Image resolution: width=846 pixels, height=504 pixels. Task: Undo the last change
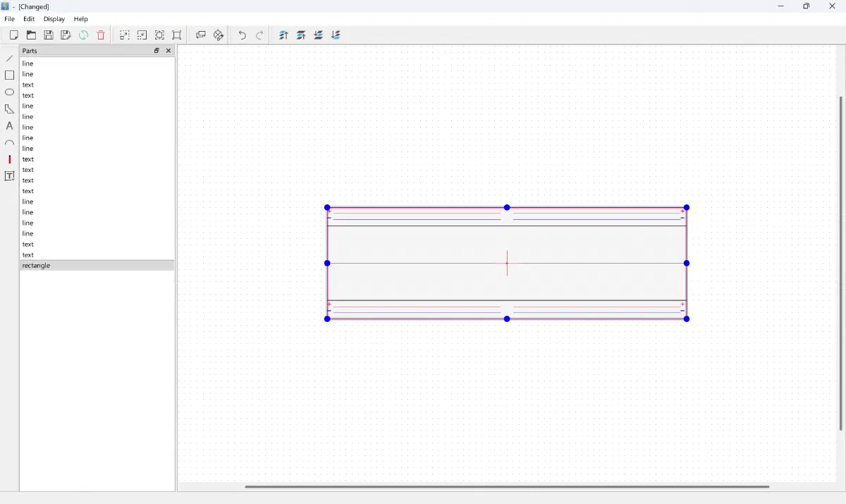pos(243,35)
